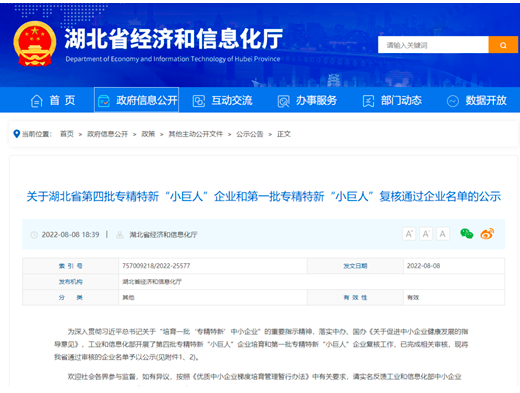
Task: Click the 其他 category value
Action: point(128,297)
